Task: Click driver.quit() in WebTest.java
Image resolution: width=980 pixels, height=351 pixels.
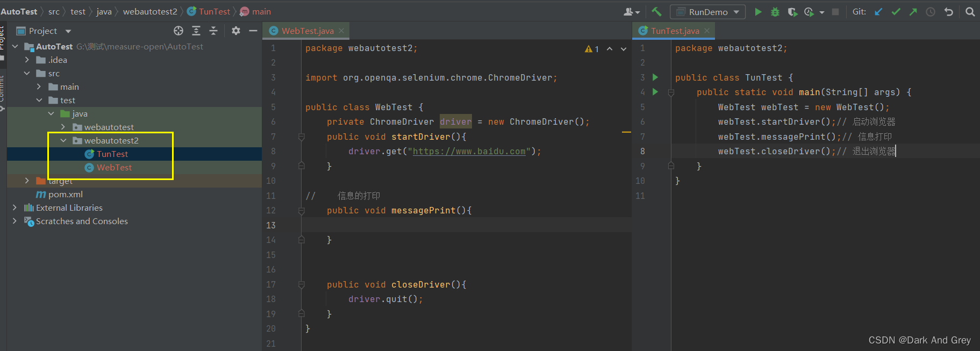Action: 385,299
